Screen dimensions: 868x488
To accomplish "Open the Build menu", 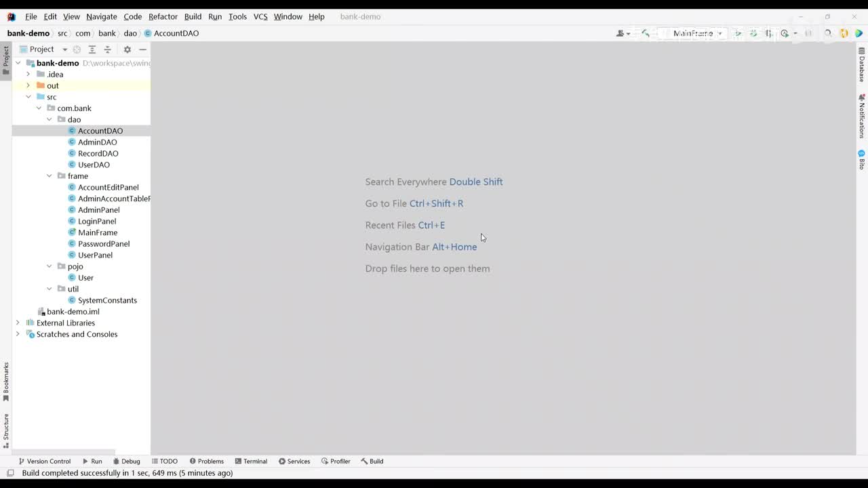I will click(193, 16).
